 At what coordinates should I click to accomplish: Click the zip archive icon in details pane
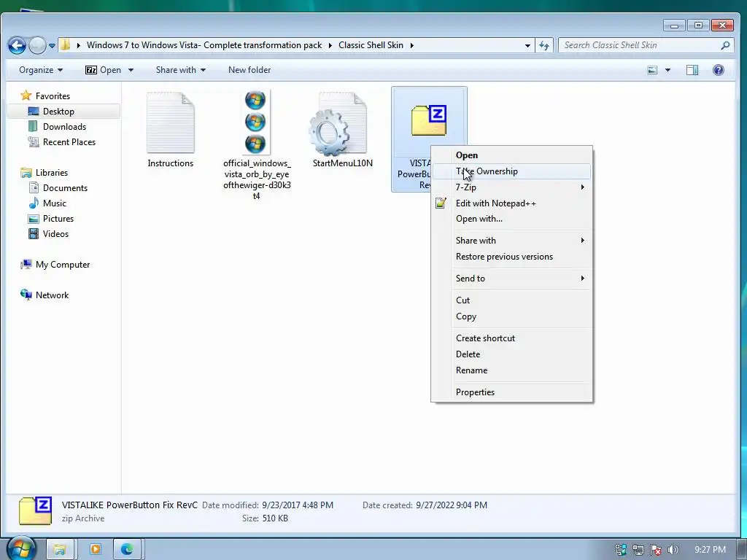(35, 511)
